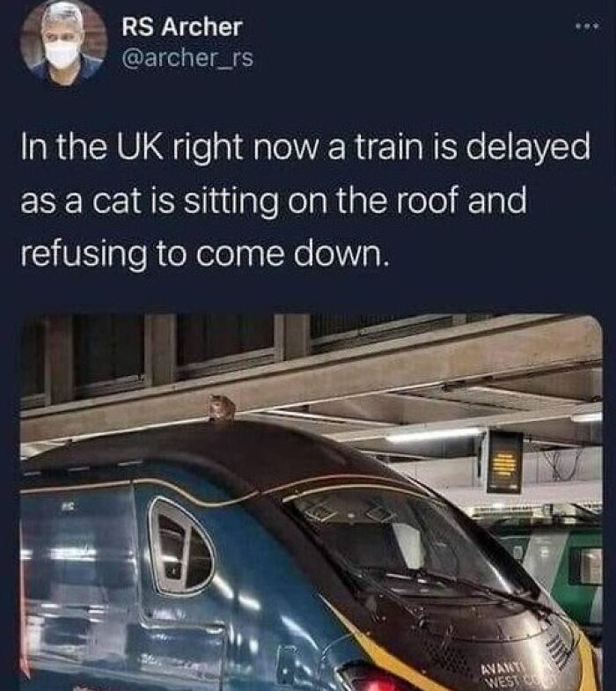Select the hanging platform departure display
This screenshot has height=691, width=616.
tap(504, 461)
